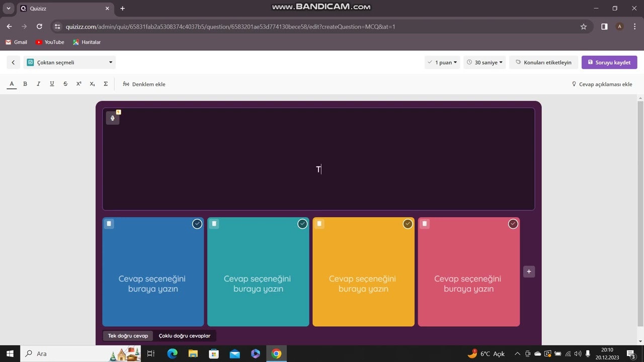This screenshot has height=362, width=644.
Task: Open the Çoktan seçmeli question type dropdown
Action: click(x=69, y=62)
